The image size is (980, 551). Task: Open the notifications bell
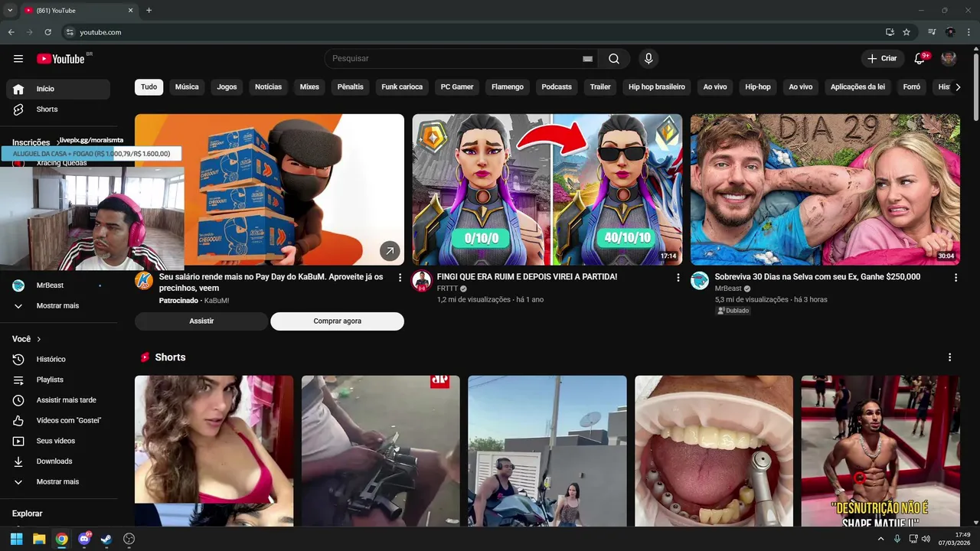point(920,59)
